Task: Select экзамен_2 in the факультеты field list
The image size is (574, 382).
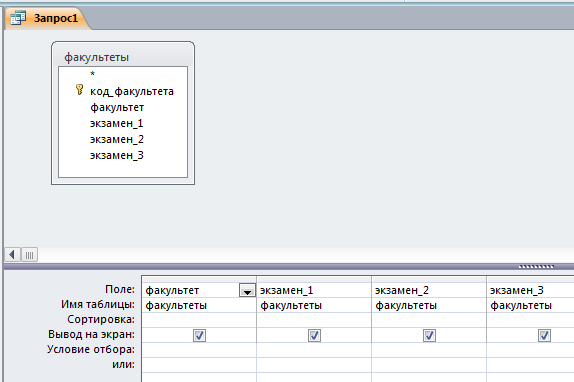Action: [117, 139]
